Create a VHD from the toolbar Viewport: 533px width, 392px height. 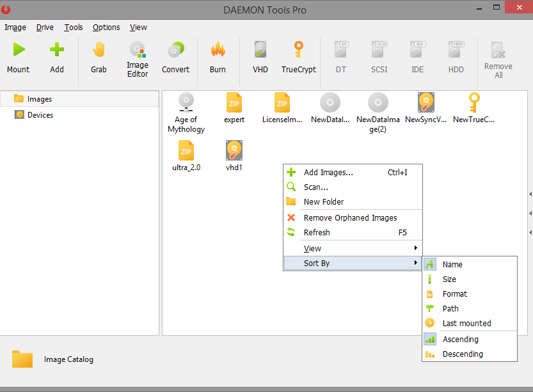(260, 58)
